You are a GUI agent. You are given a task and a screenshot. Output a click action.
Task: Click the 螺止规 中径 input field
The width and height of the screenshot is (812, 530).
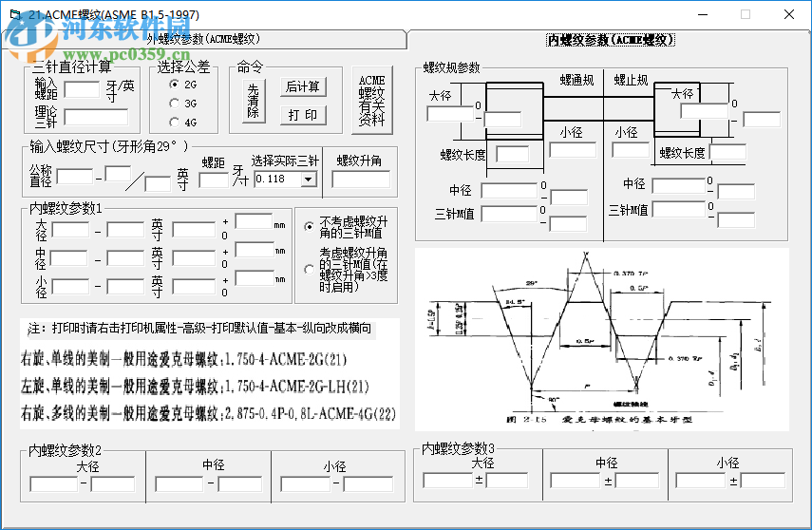click(679, 185)
